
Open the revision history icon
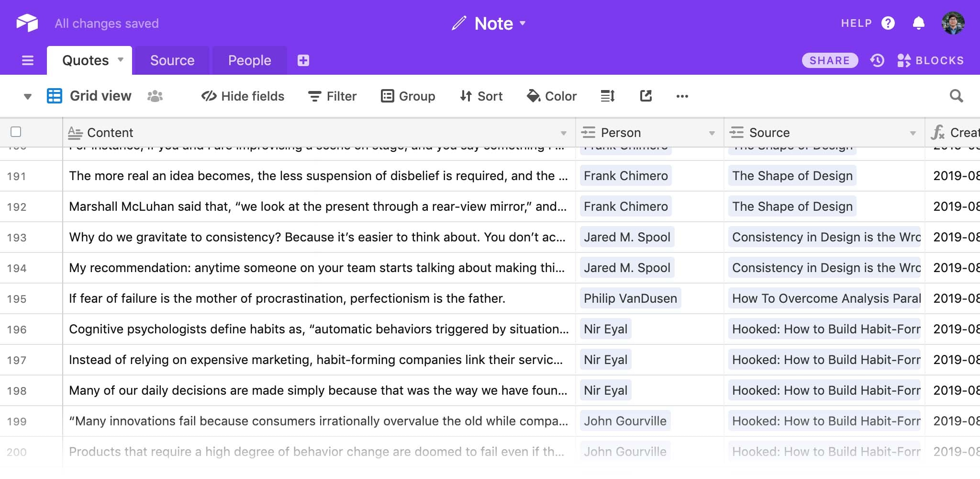(x=877, y=60)
